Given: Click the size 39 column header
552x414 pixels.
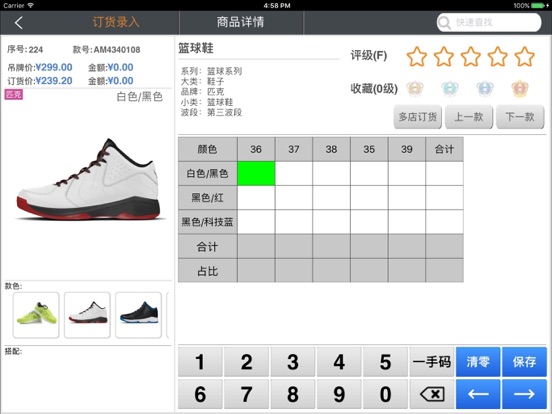Looking at the screenshot, I should [x=407, y=149].
